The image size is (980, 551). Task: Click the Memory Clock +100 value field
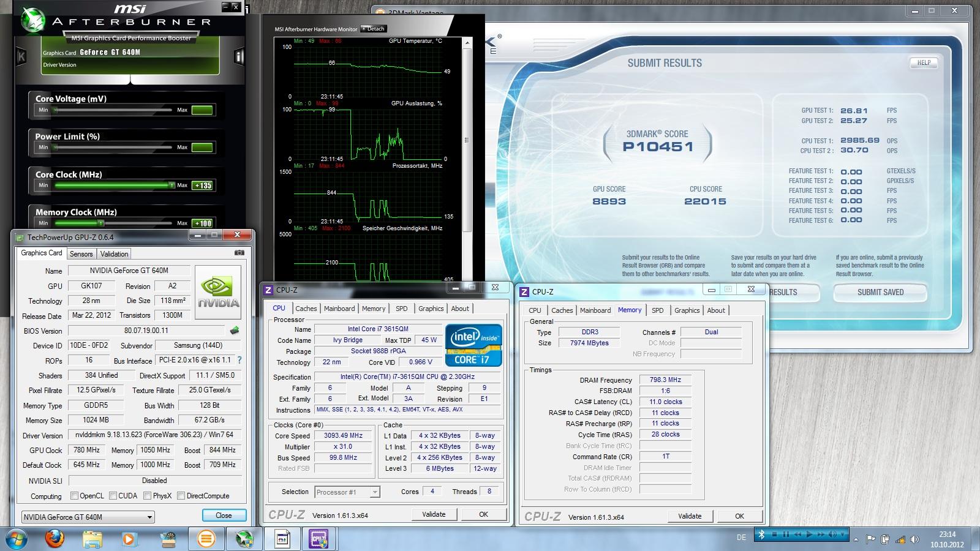[x=202, y=223]
